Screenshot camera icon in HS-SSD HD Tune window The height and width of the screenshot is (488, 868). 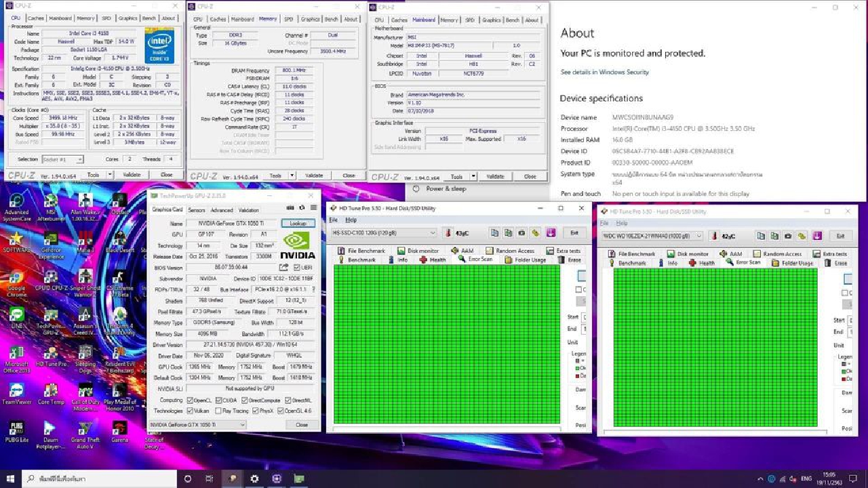click(521, 232)
